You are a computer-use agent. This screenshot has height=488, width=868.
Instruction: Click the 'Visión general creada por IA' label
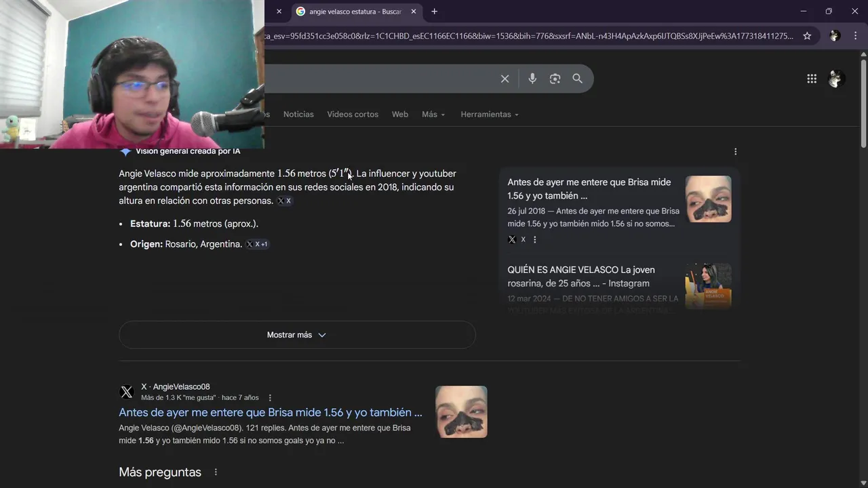pyautogui.click(x=188, y=152)
